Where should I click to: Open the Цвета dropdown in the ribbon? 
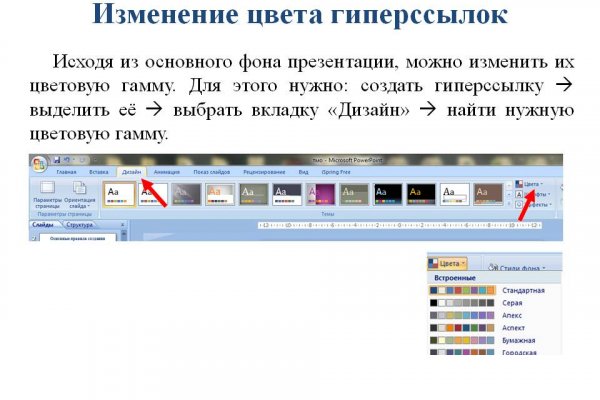pos(531,184)
